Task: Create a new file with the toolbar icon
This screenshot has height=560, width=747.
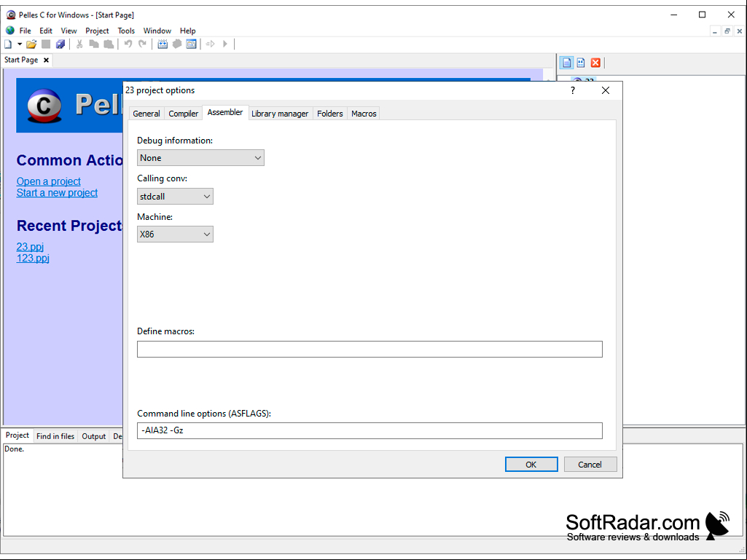Action: pos(8,44)
